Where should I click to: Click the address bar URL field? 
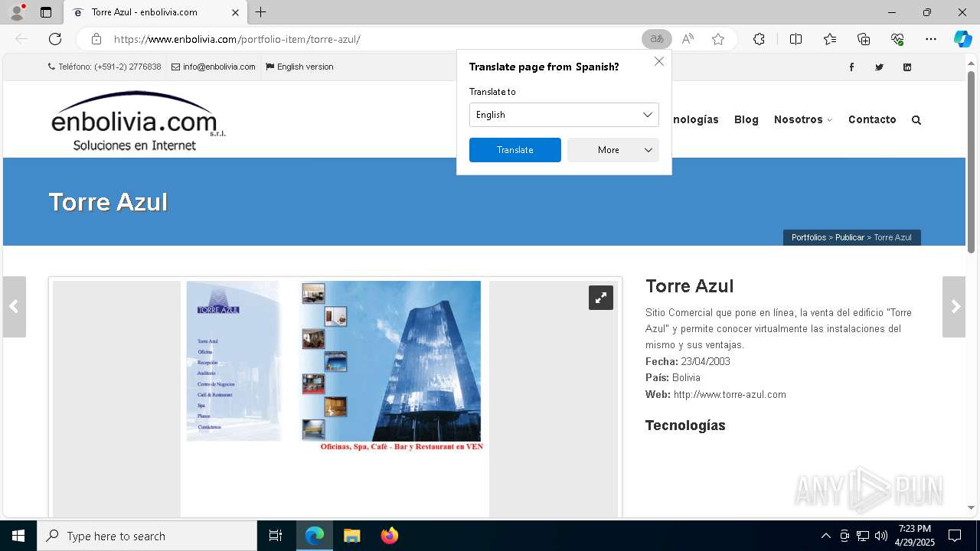[367, 39]
